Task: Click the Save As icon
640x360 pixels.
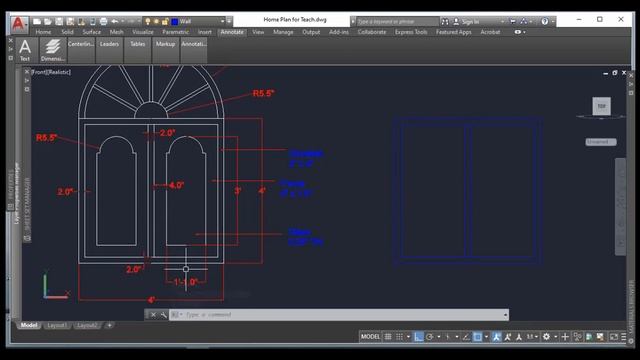Action: 70,21
